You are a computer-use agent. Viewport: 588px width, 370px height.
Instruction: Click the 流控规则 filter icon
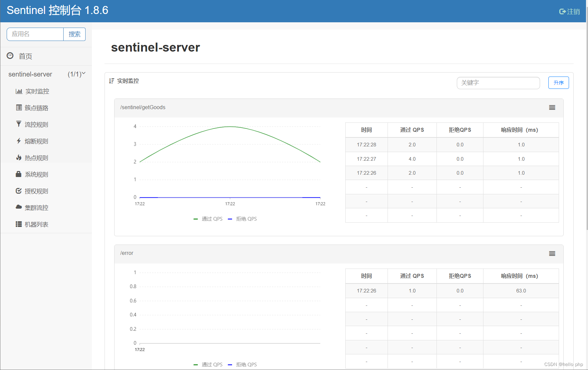click(x=19, y=124)
